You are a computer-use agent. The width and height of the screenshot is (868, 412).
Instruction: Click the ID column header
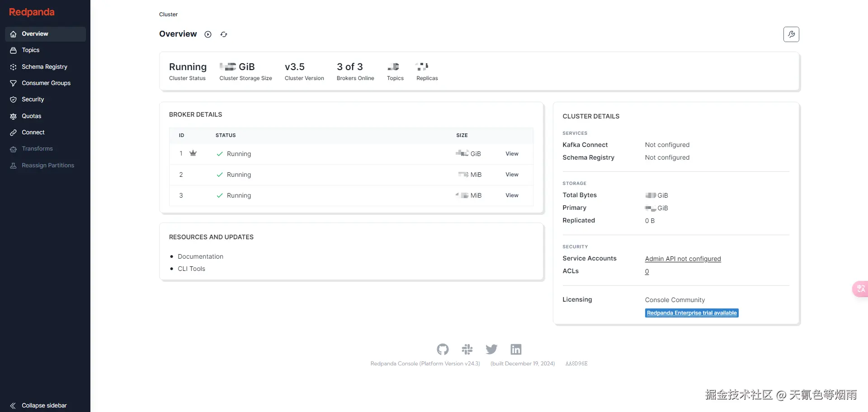[181, 135]
